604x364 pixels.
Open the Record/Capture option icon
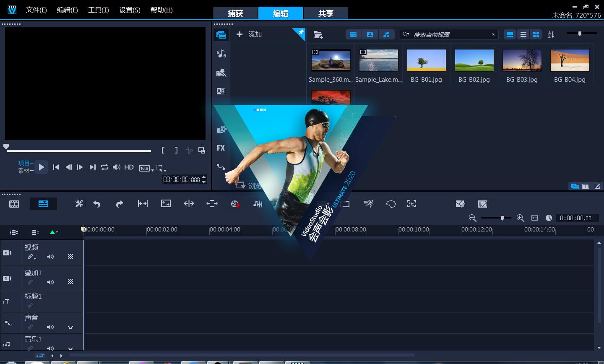coord(235,204)
